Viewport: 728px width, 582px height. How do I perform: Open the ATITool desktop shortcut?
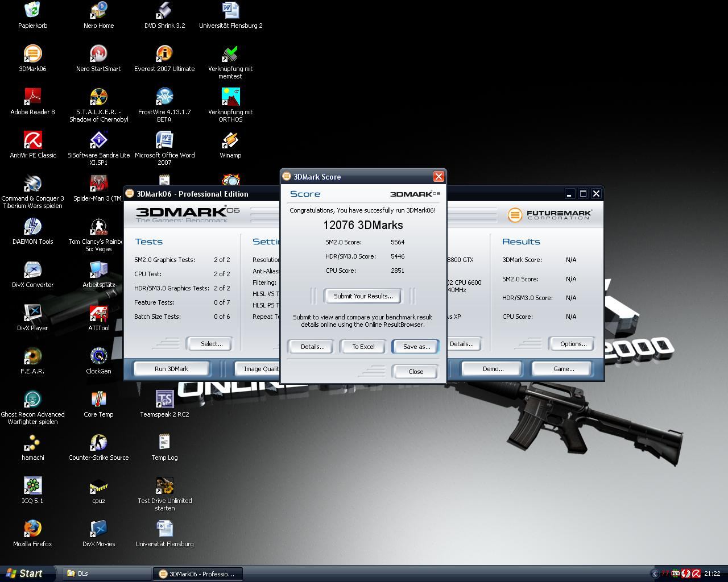click(98, 313)
